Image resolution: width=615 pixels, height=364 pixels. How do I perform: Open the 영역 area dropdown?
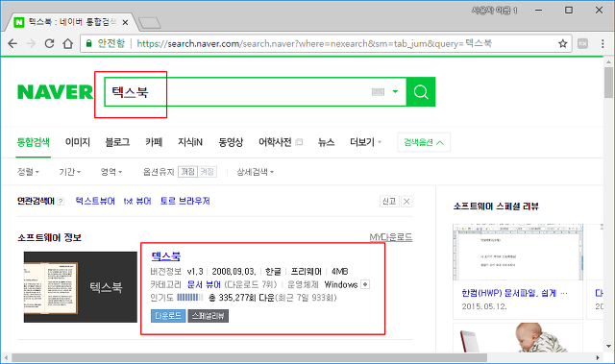pyautogui.click(x=111, y=172)
